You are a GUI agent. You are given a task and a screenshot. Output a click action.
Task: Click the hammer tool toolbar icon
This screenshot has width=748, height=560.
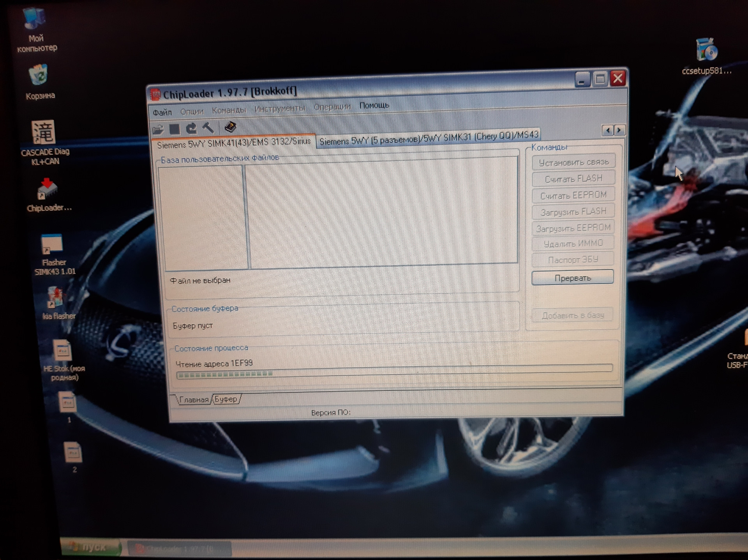click(x=208, y=127)
